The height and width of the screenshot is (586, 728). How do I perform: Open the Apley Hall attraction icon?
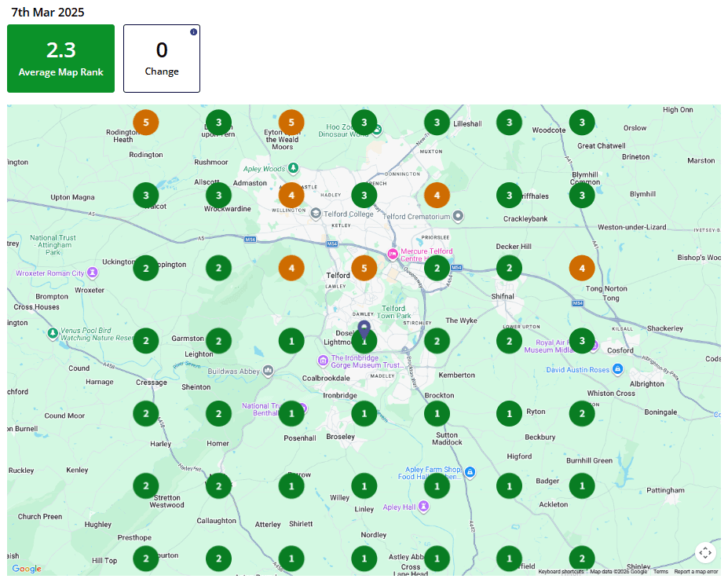click(x=424, y=507)
